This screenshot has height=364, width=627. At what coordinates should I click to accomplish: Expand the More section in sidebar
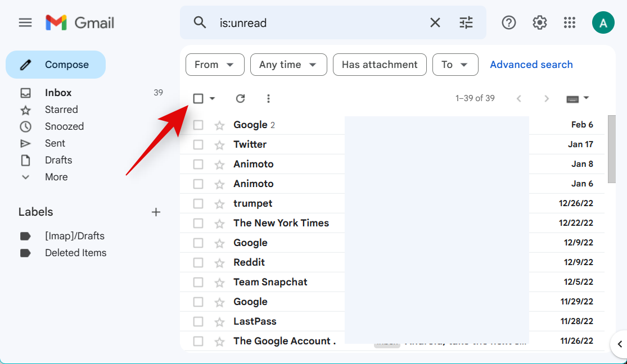56,177
